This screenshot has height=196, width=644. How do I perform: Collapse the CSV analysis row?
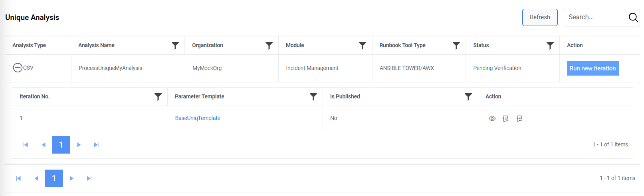coord(18,68)
